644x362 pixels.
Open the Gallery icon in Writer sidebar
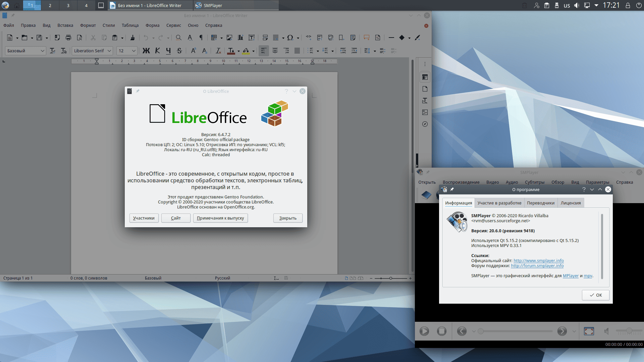(425, 112)
